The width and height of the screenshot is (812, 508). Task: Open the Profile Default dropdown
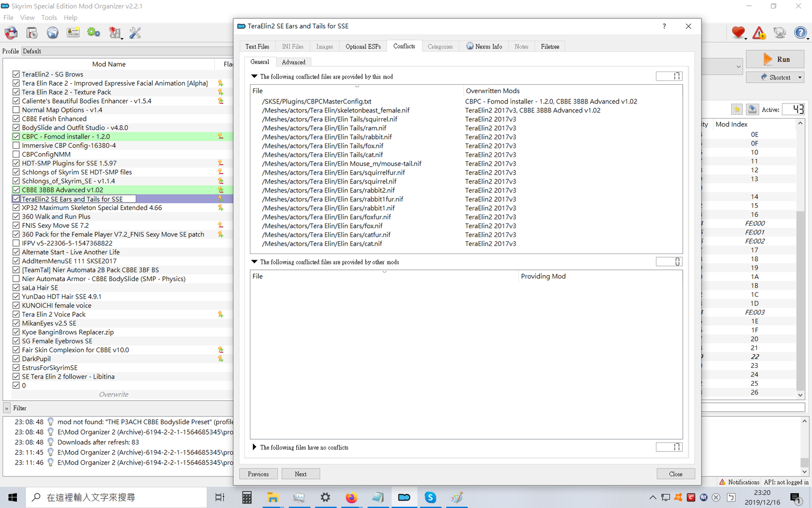[x=127, y=51]
